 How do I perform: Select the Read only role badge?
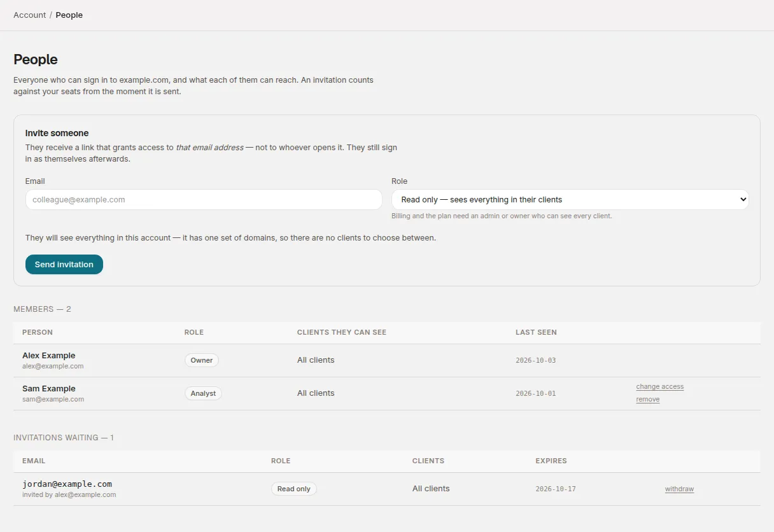[x=294, y=489]
